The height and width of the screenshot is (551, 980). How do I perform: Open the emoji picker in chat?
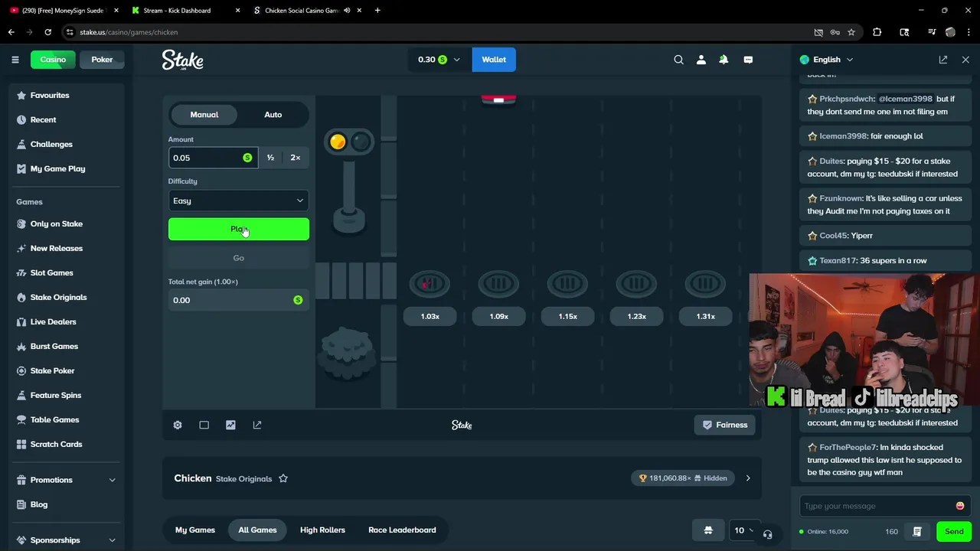pos(960,506)
